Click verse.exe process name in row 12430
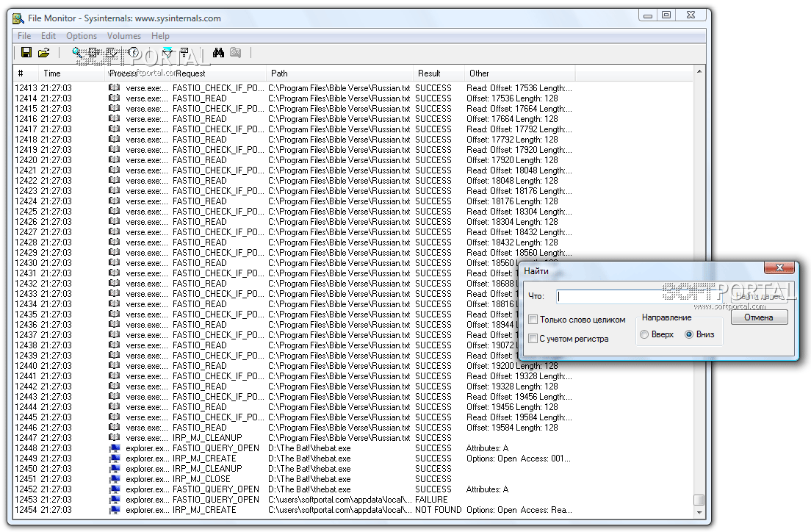Image resolution: width=811 pixels, height=532 pixels. coord(147,263)
